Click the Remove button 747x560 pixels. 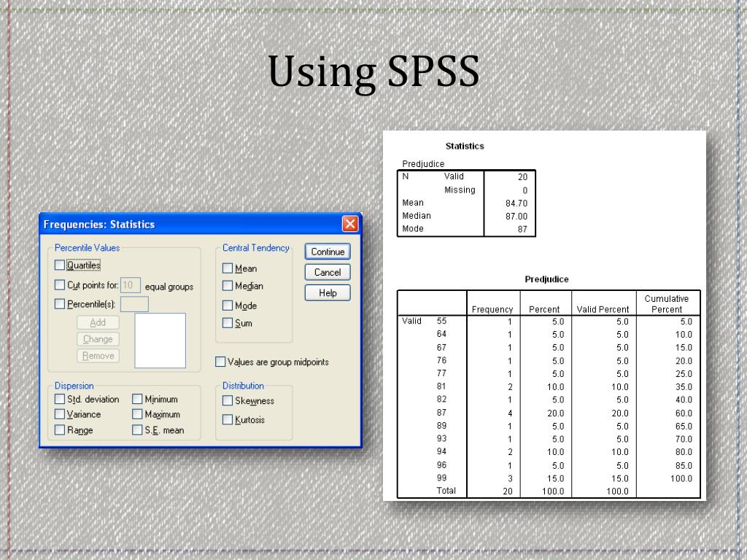98,356
